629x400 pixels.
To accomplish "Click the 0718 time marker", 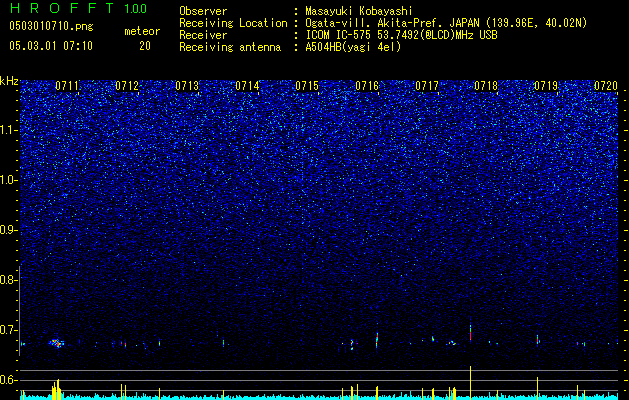I will [x=486, y=86].
